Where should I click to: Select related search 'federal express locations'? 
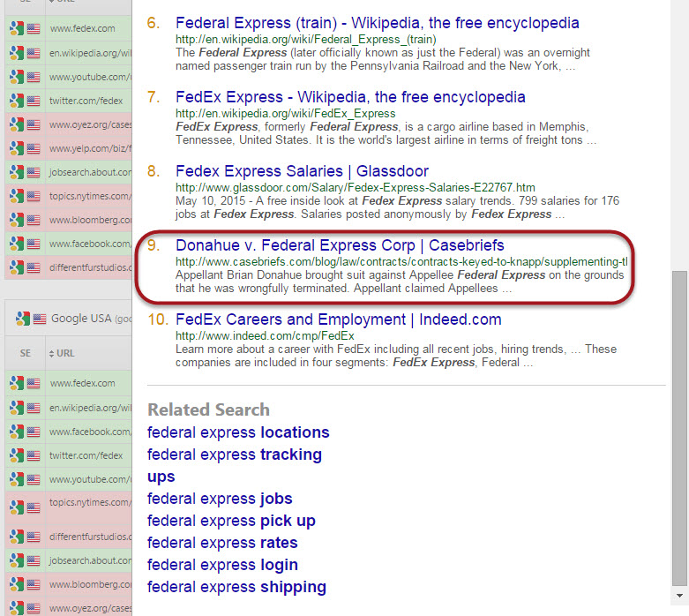click(238, 432)
